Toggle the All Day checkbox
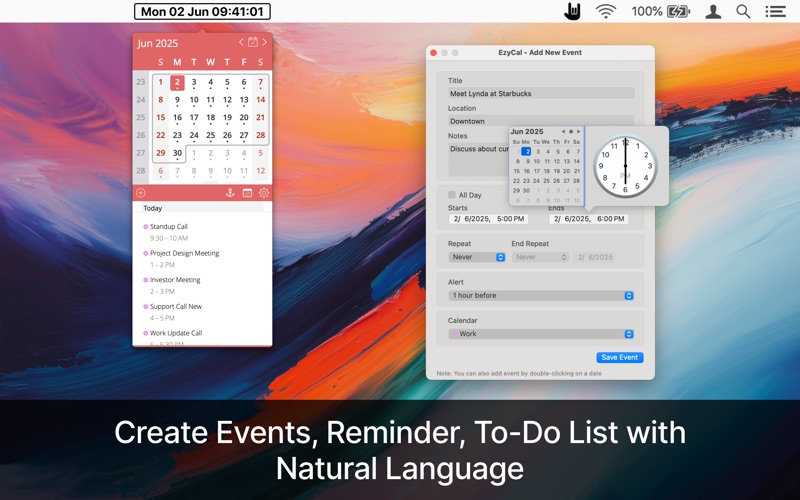Image resolution: width=800 pixels, height=500 pixels. point(452,194)
